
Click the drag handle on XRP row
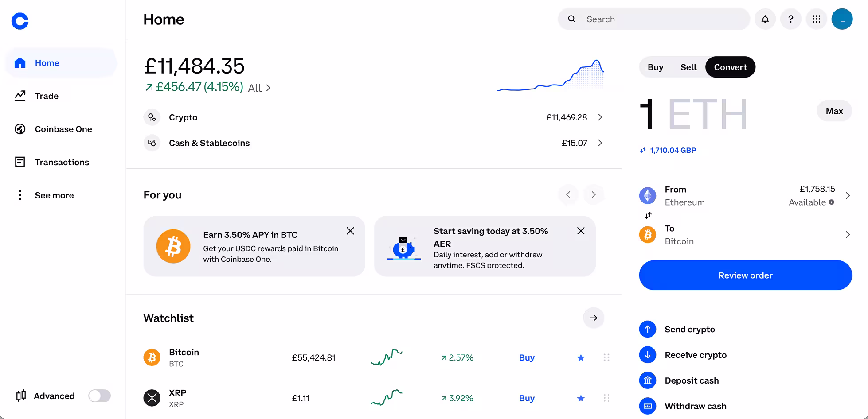606,398
